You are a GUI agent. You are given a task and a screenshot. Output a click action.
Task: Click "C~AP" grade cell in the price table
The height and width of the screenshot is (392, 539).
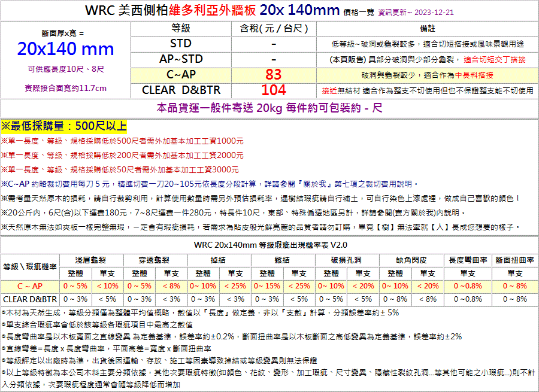pyautogui.click(x=181, y=75)
